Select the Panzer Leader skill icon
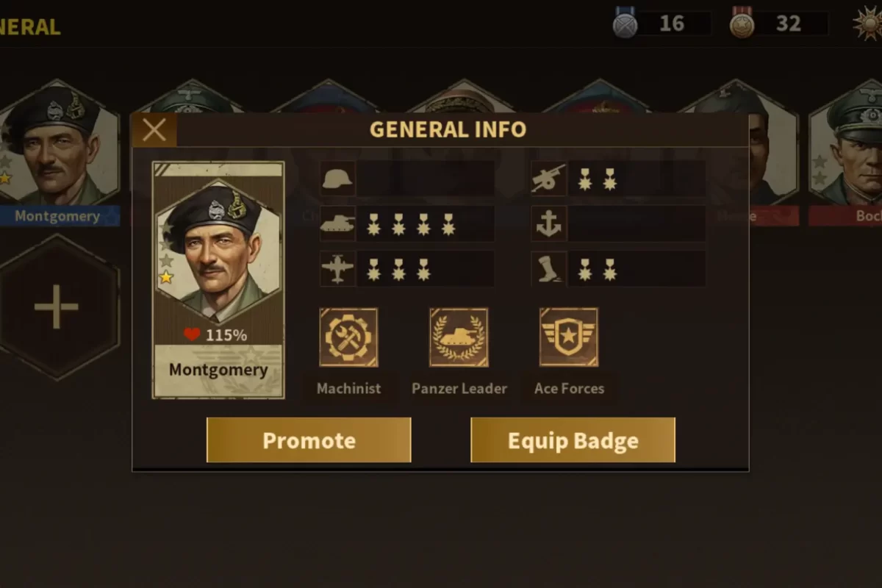The width and height of the screenshot is (882, 588). (x=459, y=337)
